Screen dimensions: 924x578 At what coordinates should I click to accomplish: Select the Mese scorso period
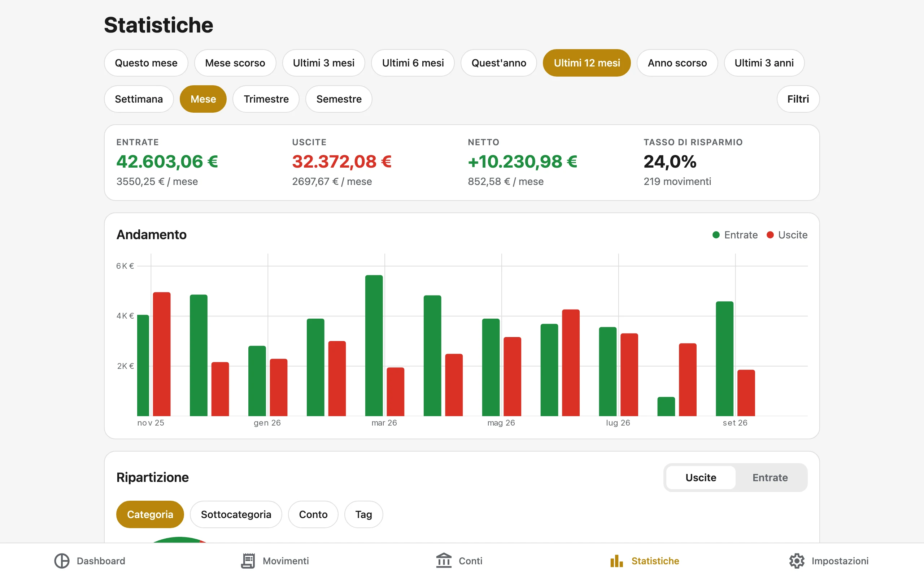pos(235,63)
